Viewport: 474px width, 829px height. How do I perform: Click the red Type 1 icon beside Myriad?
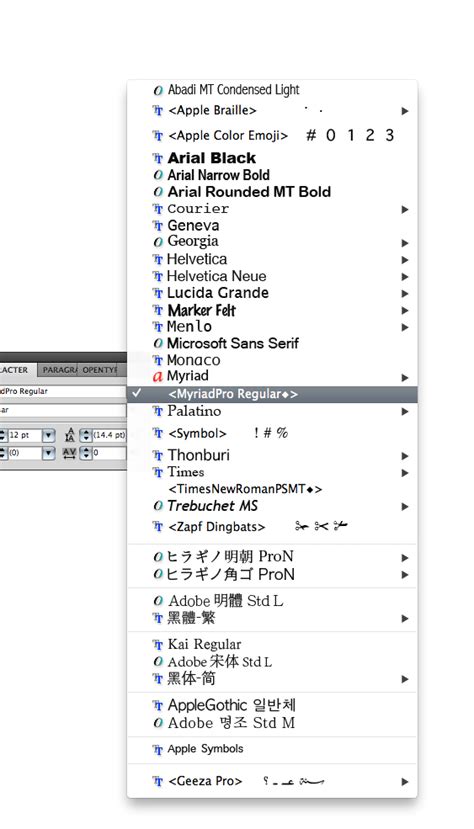[157, 376]
